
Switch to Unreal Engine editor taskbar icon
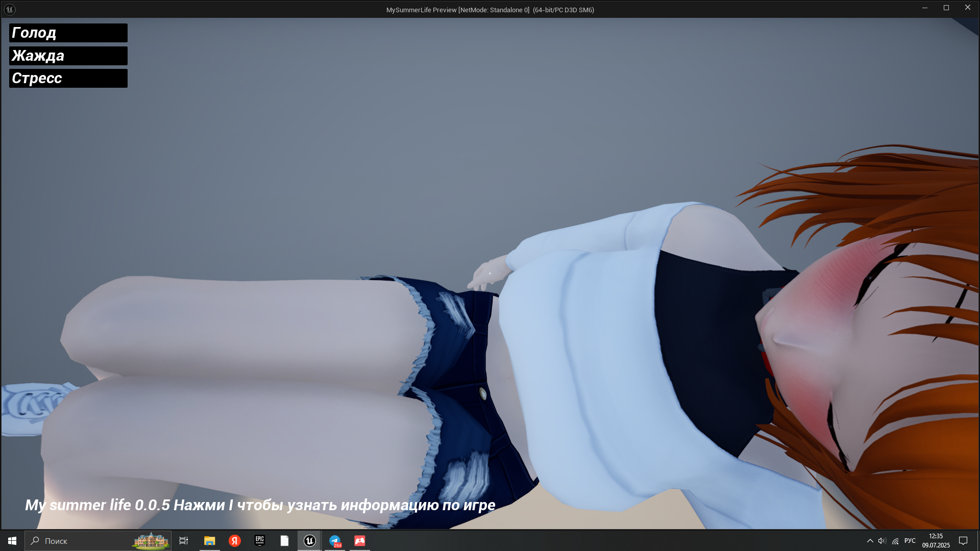point(309,541)
